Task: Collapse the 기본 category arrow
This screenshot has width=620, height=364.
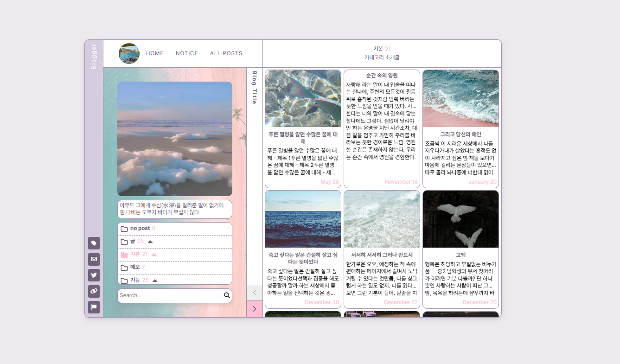Action: 154,255
